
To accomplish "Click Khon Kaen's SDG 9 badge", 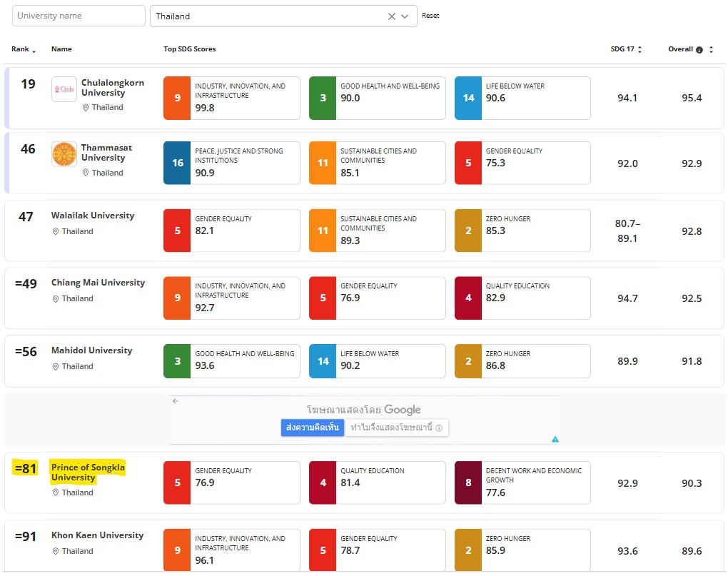I will (x=177, y=550).
